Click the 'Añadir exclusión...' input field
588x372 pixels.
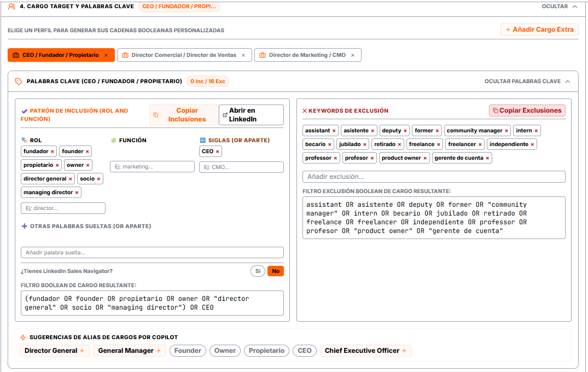pyautogui.click(x=434, y=177)
